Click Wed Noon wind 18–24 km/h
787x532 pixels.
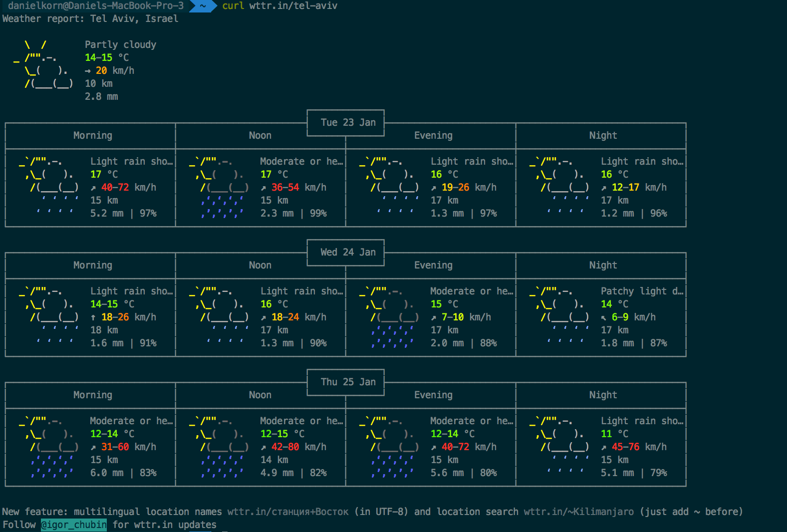[293, 317]
